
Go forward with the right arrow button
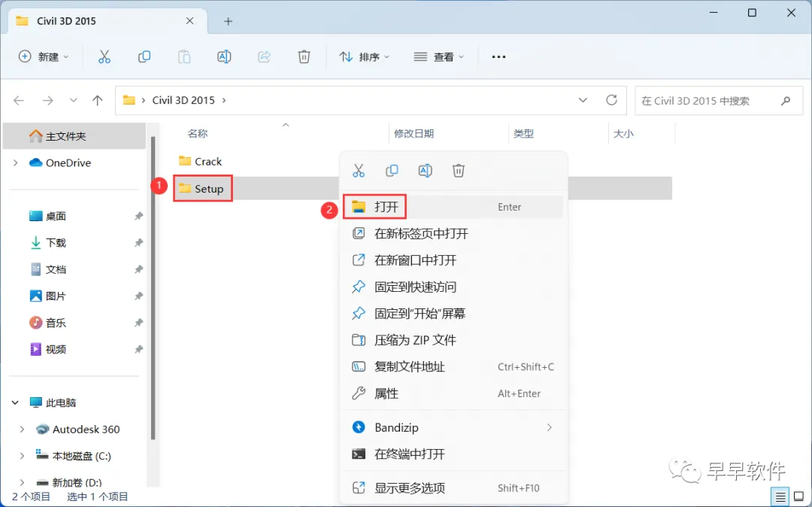[47, 101]
